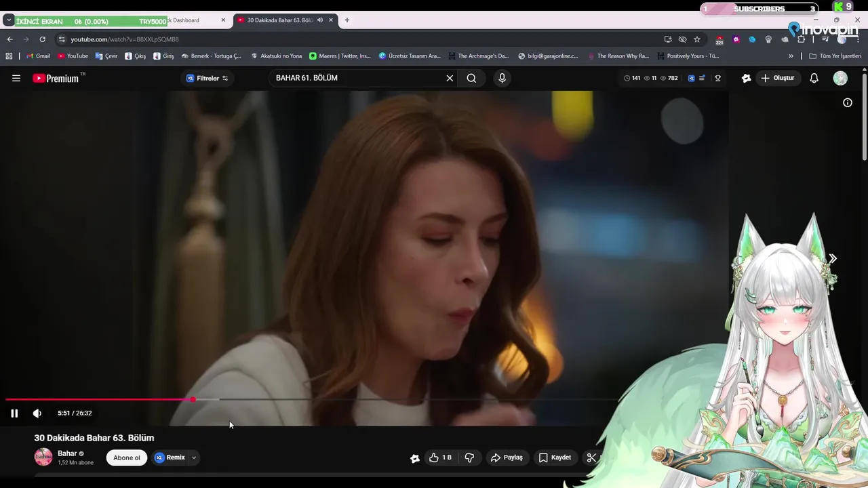Pause the video playback

[14, 413]
